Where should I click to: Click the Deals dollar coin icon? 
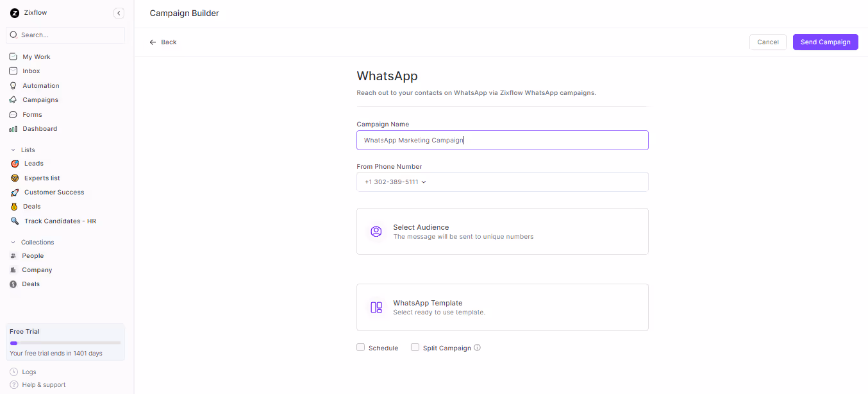pyautogui.click(x=13, y=284)
